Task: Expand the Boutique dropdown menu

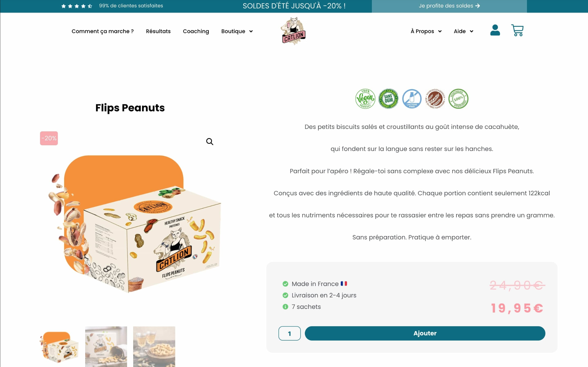Action: click(x=237, y=31)
